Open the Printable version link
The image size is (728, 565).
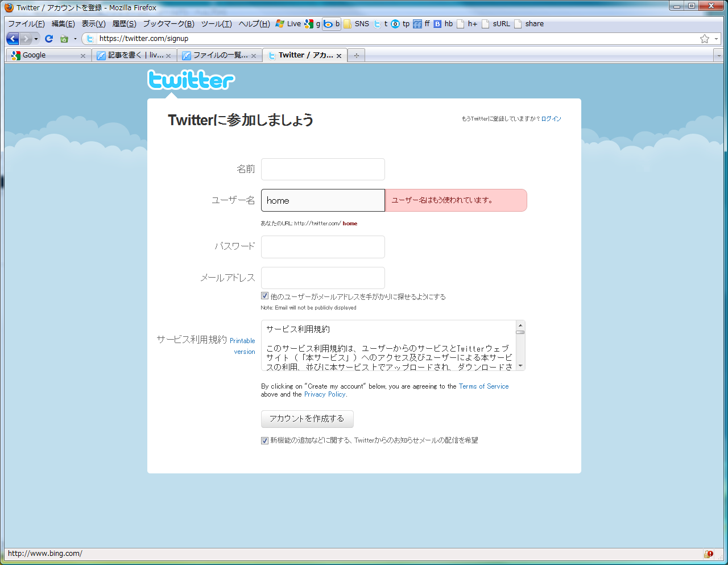pyautogui.click(x=243, y=346)
